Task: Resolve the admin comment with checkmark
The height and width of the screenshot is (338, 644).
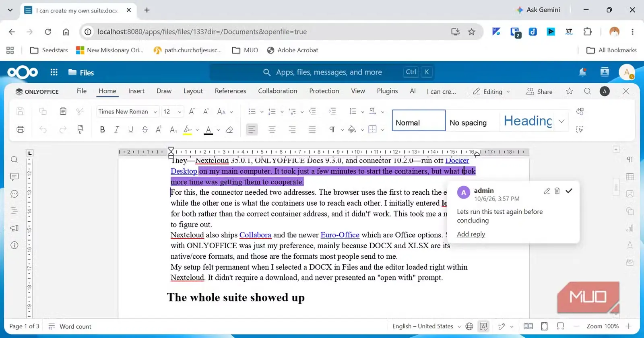Action: [x=569, y=191]
